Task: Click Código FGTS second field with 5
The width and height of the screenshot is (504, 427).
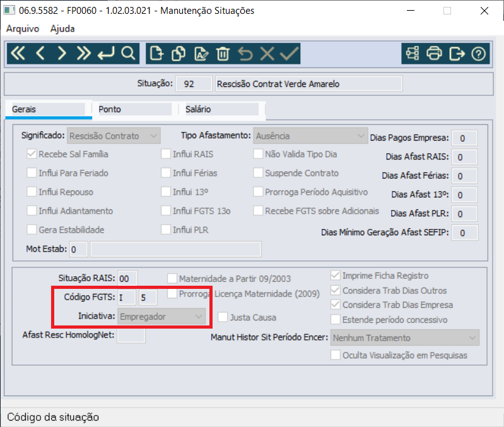Action: click(x=148, y=297)
